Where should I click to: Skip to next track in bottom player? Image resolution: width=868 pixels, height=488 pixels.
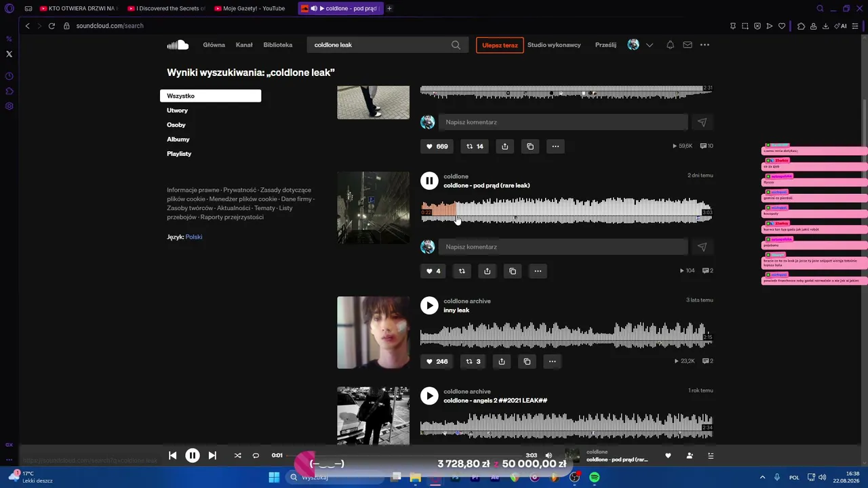(x=212, y=455)
